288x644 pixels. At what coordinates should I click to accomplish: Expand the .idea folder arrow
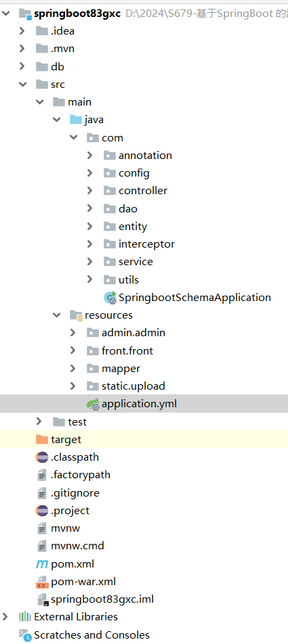[x=22, y=31]
